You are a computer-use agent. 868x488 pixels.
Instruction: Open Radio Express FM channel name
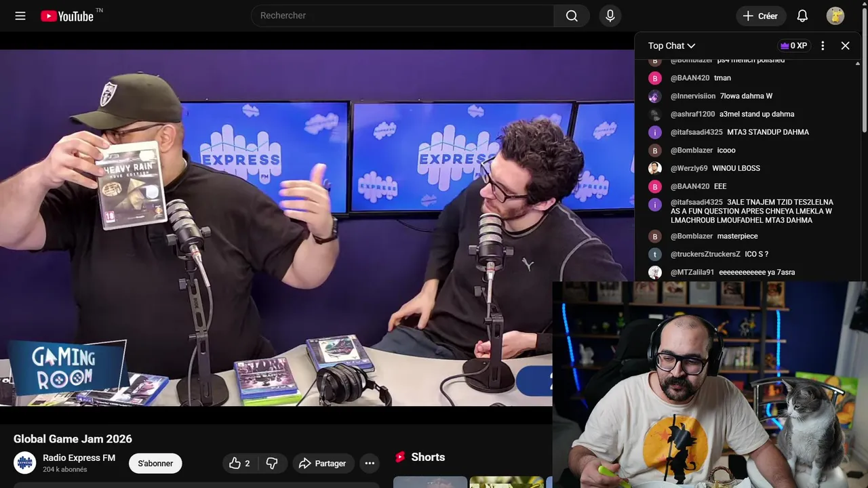pos(79,457)
